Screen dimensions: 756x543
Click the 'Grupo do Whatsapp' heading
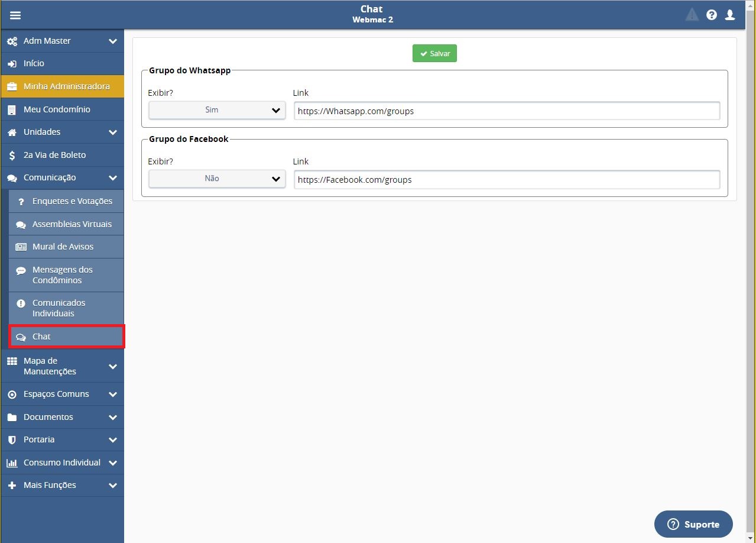[x=190, y=70]
